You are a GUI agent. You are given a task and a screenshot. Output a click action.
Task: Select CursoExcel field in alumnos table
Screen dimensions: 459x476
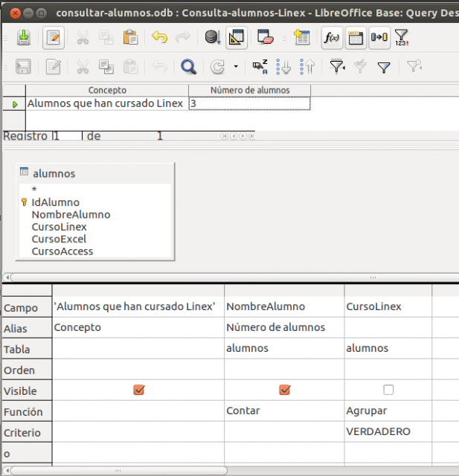pos(59,239)
